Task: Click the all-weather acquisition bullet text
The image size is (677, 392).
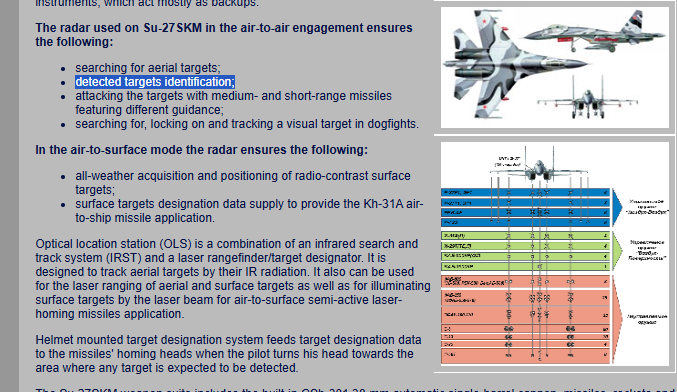Action: tap(243, 183)
